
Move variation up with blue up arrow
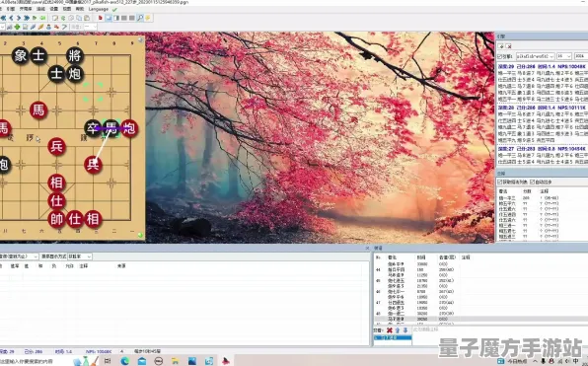(398, 330)
